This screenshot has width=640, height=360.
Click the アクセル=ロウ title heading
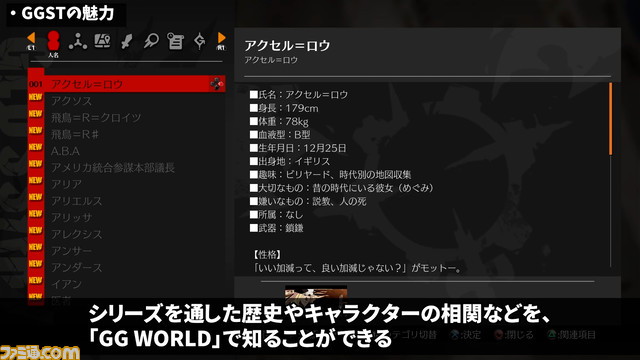[x=287, y=45]
